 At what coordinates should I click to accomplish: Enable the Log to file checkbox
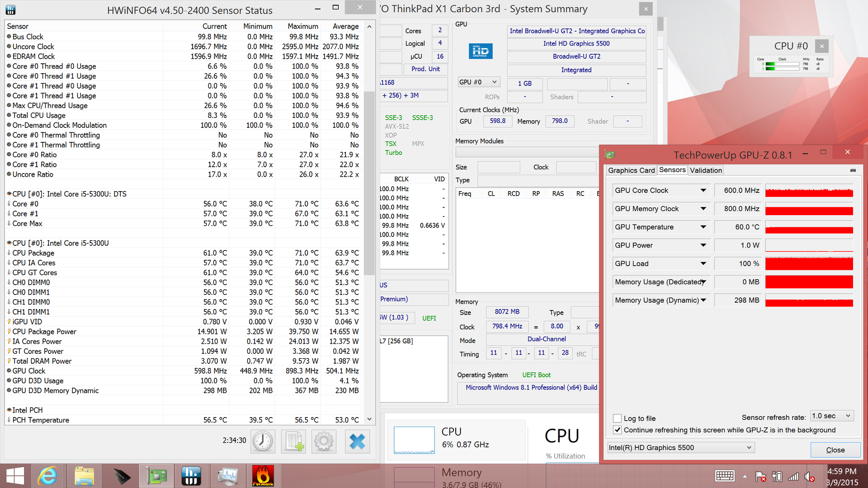617,418
